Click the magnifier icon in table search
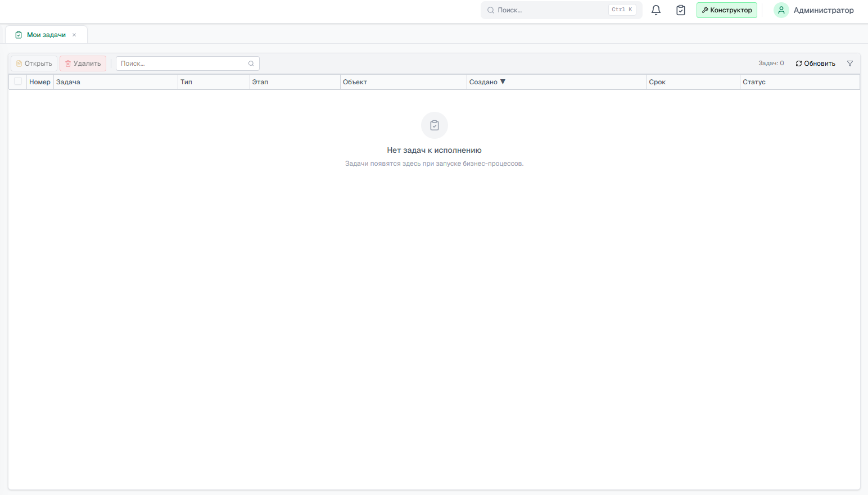The height and width of the screenshot is (495, 868). click(x=251, y=63)
